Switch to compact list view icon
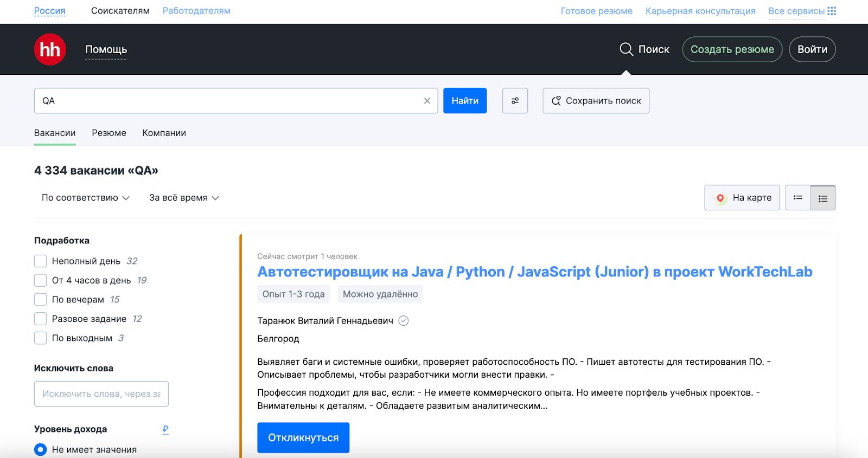The width and height of the screenshot is (868, 458). click(x=798, y=198)
